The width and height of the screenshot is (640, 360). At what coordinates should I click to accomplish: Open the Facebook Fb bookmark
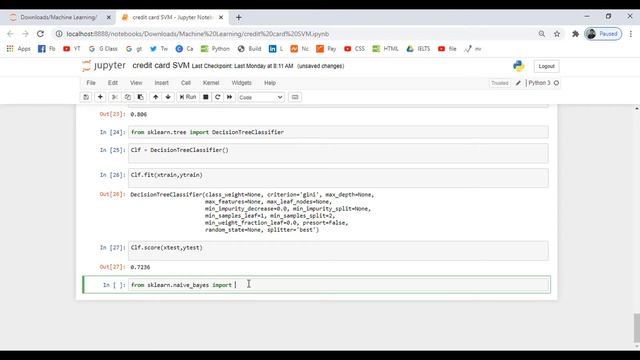(47, 49)
